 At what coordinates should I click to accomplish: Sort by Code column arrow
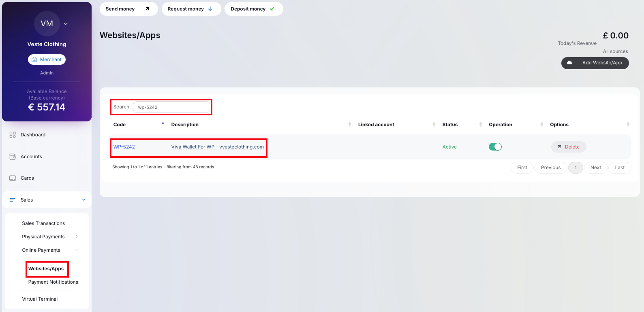click(x=163, y=123)
